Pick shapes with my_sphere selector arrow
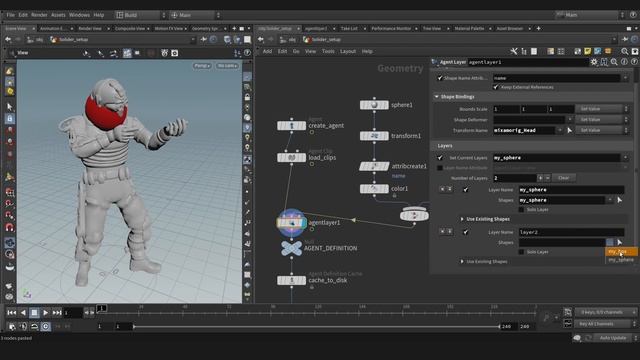 [x=620, y=200]
